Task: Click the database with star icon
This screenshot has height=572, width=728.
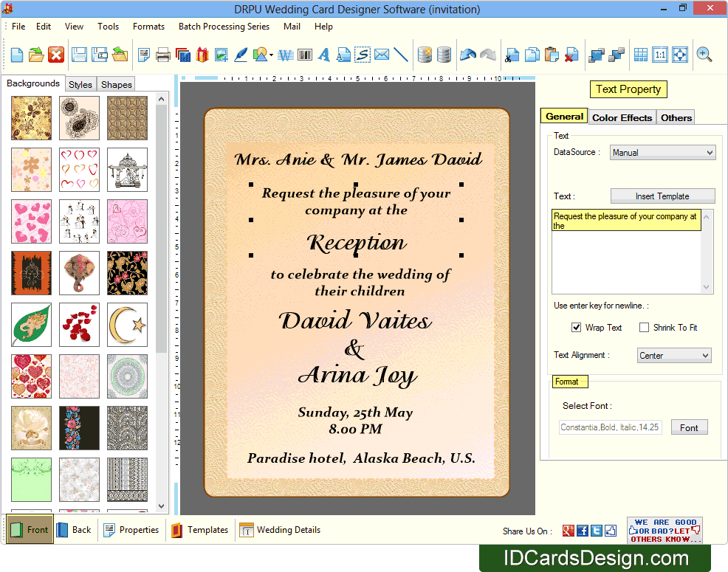Action: [x=425, y=55]
